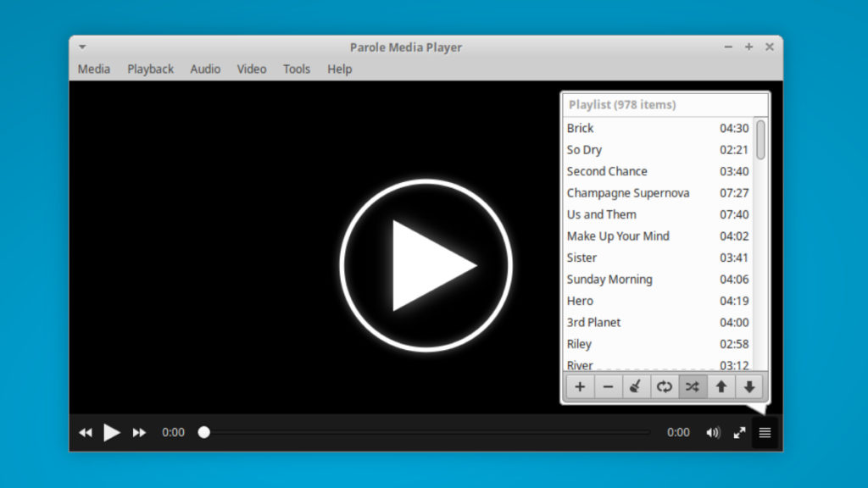Disable shuffle mode in playlist
Screen dimensions: 868x488
(x=693, y=387)
